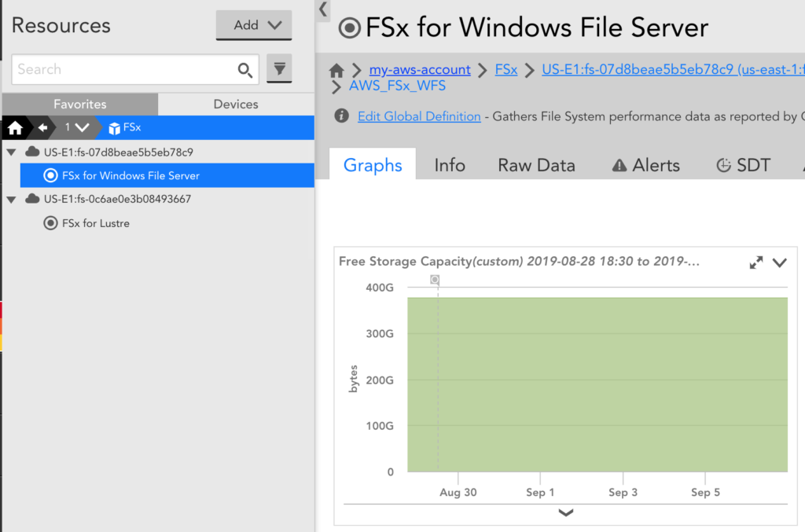This screenshot has width=805, height=532.
Task: Click the Aug 30 axis label
Action: pos(458,492)
